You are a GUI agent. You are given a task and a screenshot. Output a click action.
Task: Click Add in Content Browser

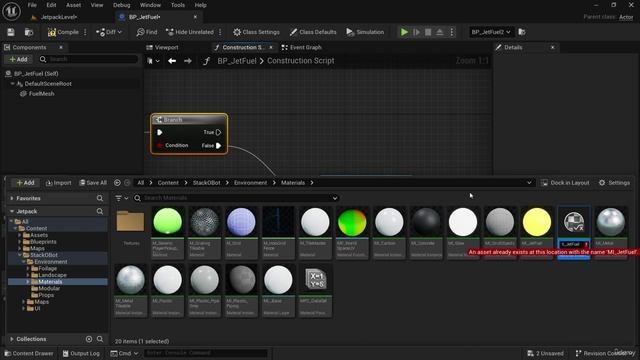25,183
